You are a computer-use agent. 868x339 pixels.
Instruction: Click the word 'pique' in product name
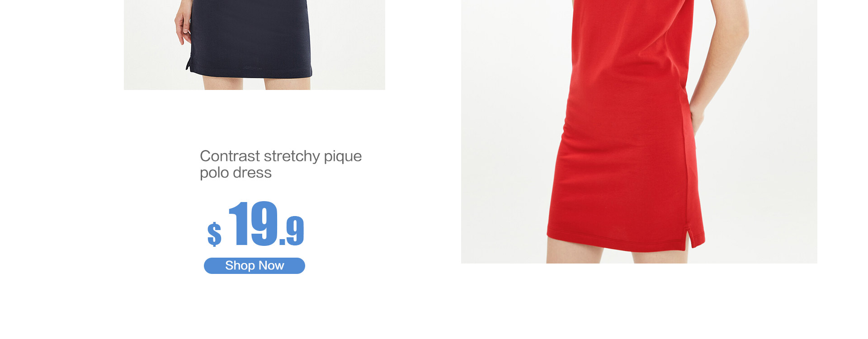click(343, 157)
